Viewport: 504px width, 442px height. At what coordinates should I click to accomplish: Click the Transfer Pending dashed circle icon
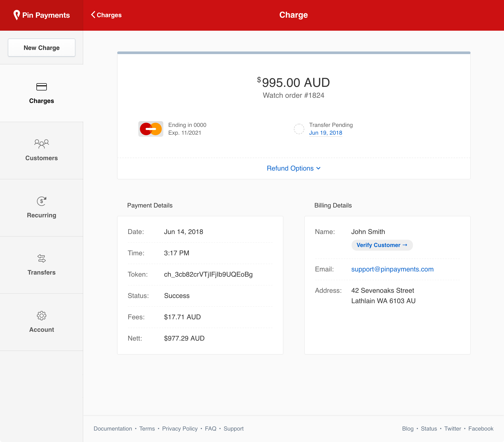click(299, 129)
